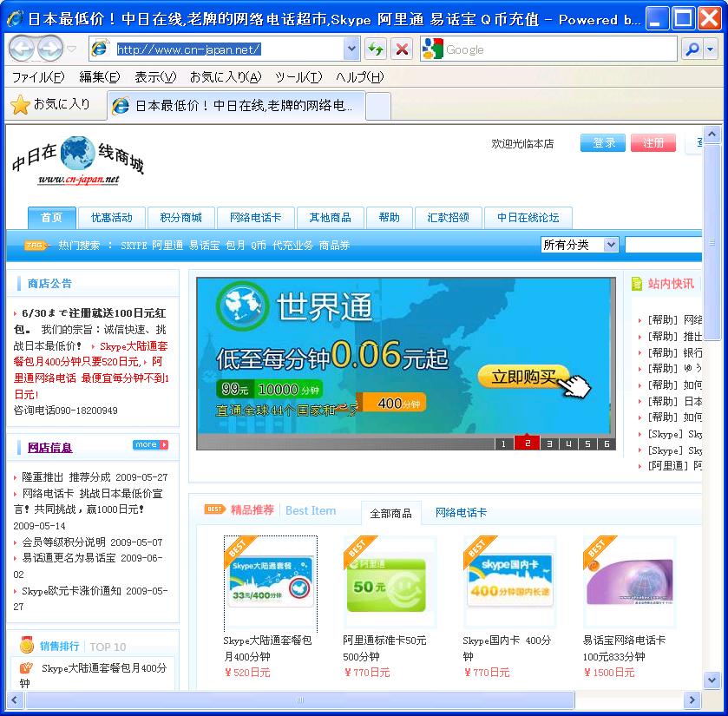Screen dimensions: 728x716
Task: Open the ヘルプ(H) menu
Action: (x=360, y=77)
